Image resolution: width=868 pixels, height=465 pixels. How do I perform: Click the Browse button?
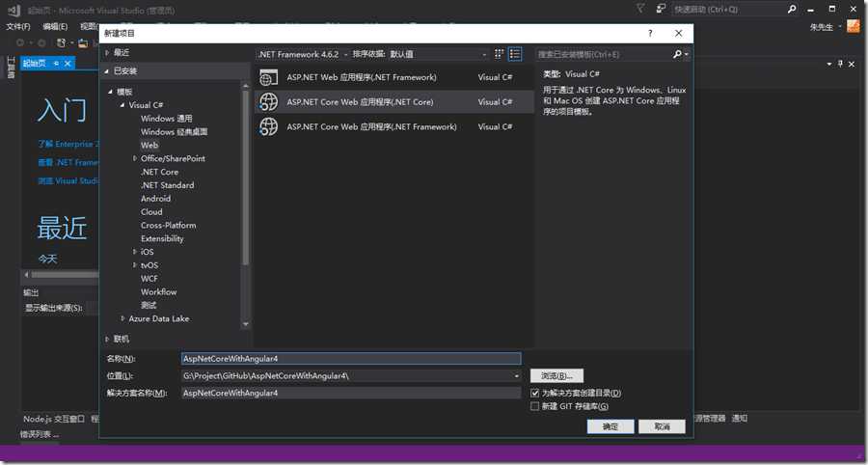tap(556, 376)
